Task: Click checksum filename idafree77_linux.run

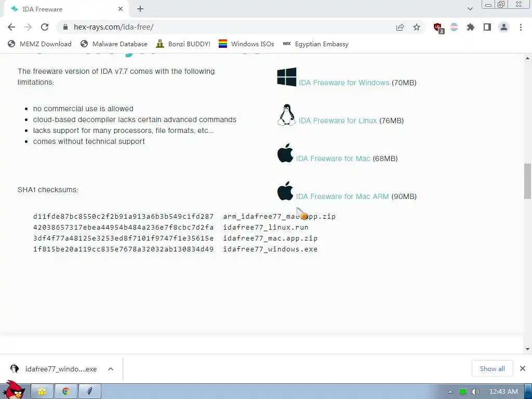Action: click(x=265, y=228)
